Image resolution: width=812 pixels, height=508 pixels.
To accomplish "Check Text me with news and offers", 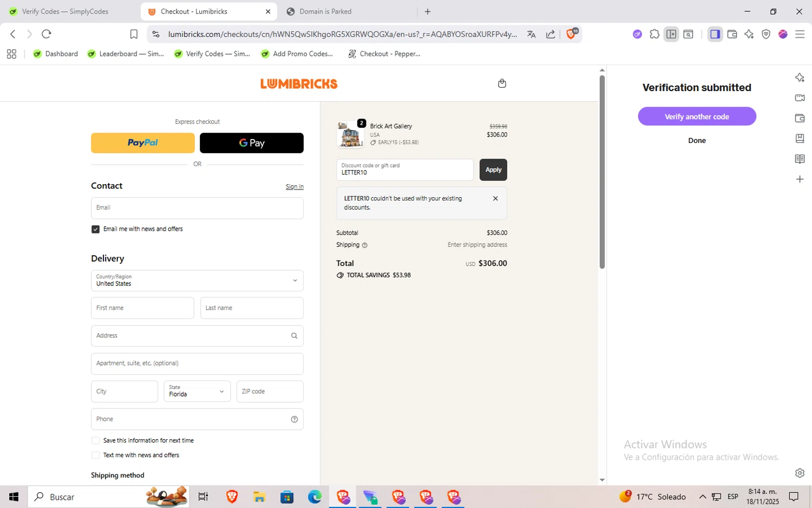I will (x=95, y=455).
